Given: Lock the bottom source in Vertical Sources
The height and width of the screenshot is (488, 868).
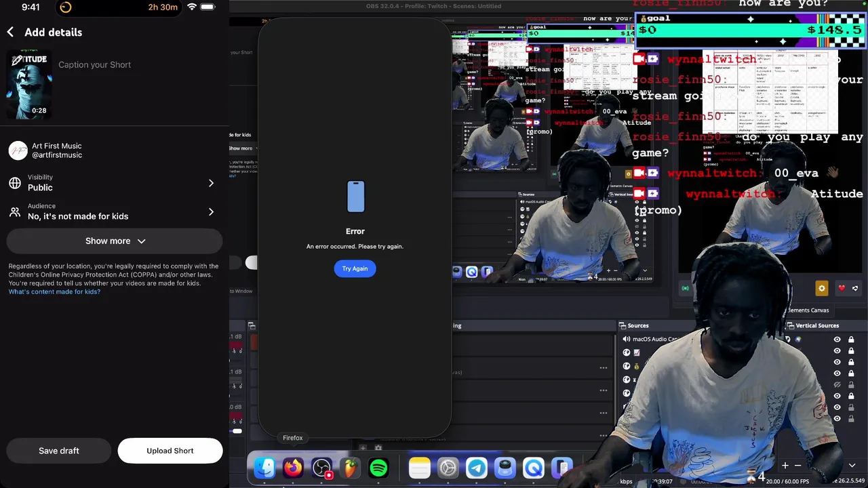Looking at the screenshot, I should pyautogui.click(x=851, y=418).
